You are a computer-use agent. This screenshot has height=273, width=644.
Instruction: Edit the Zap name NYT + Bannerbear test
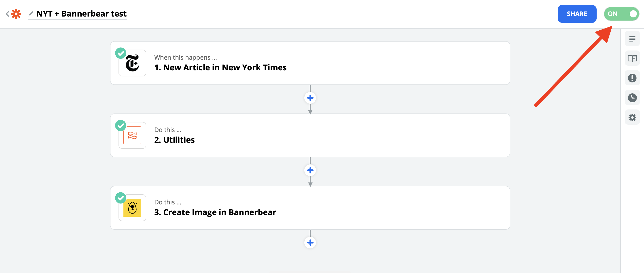click(81, 14)
